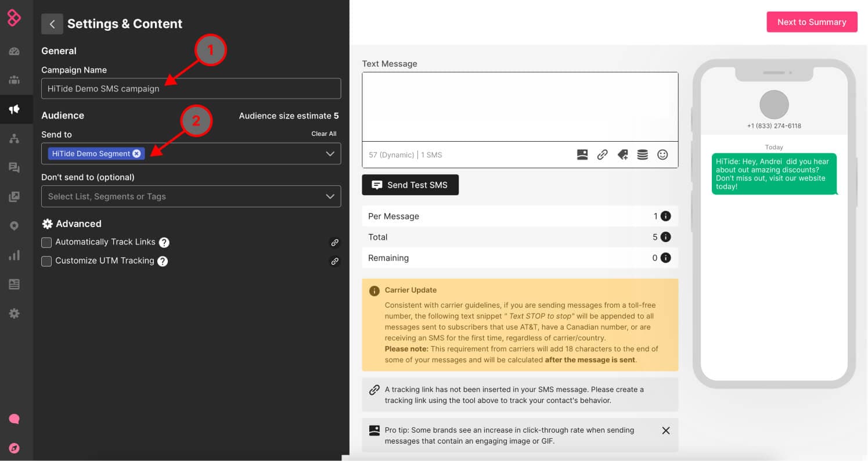Enable Automatically Track Links checkbox
868x461 pixels.
tap(46, 242)
